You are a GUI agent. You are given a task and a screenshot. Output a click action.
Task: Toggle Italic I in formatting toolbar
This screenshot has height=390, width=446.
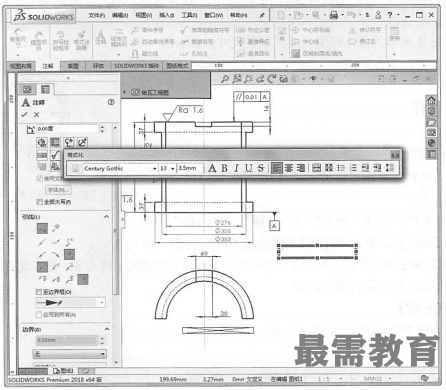coord(236,168)
